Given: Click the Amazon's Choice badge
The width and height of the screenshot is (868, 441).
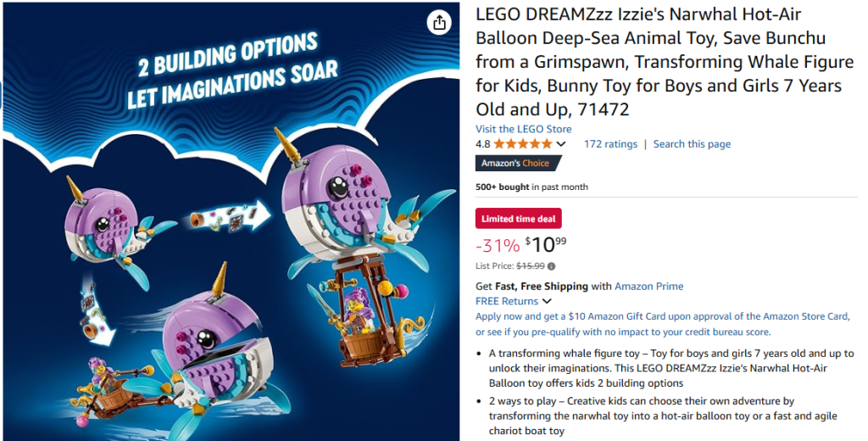Looking at the screenshot, I should click(x=515, y=163).
